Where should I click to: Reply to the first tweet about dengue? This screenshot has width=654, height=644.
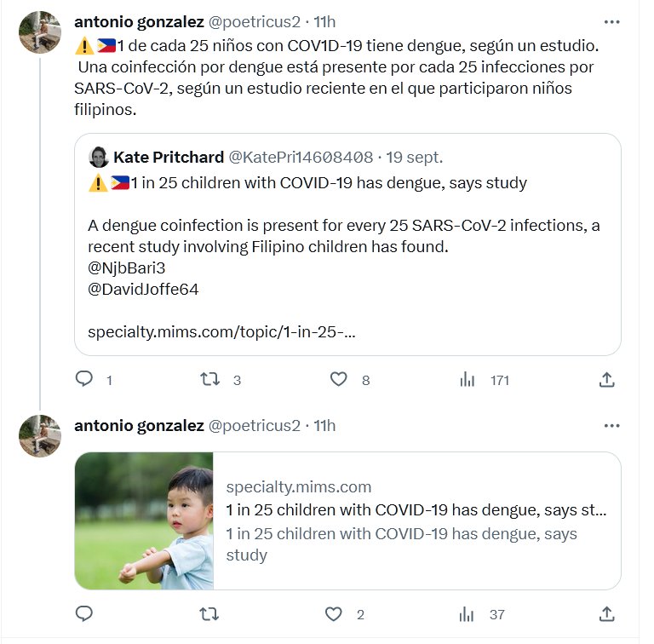tap(84, 379)
